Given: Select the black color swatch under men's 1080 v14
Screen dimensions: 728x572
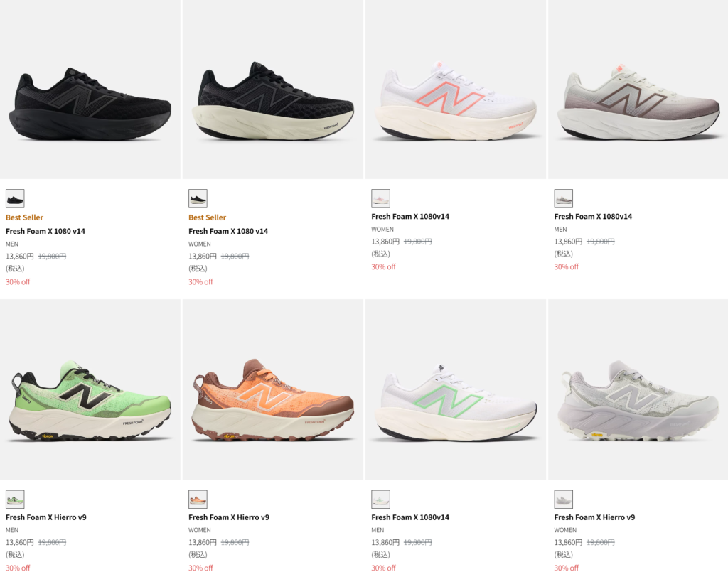Looking at the screenshot, I should [x=15, y=198].
